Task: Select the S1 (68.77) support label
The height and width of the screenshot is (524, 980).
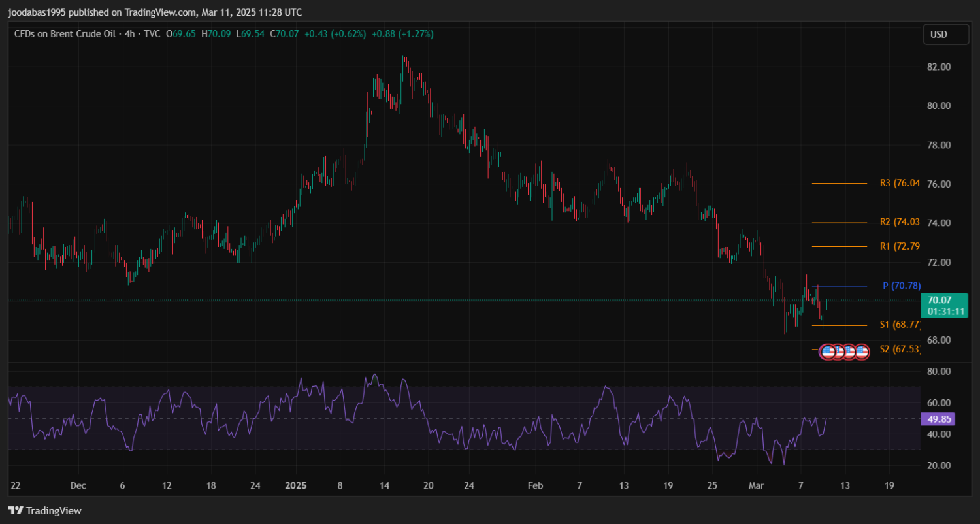Action: click(x=900, y=325)
